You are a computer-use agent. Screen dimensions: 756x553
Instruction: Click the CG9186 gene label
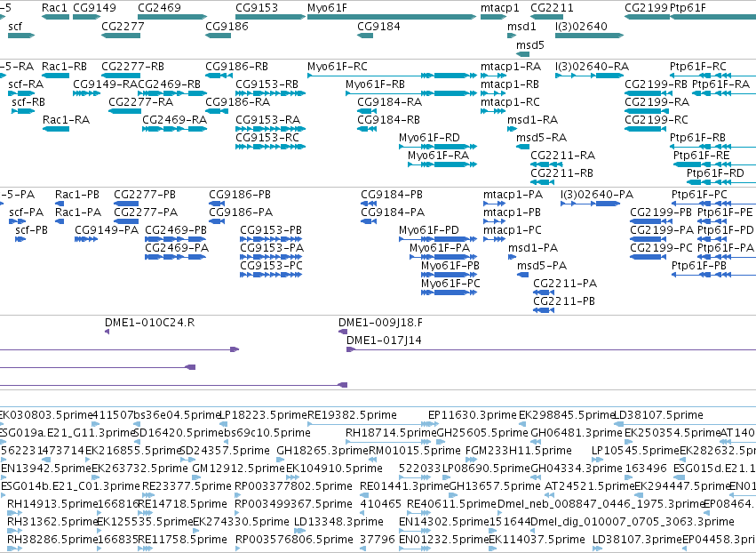pos(227,26)
